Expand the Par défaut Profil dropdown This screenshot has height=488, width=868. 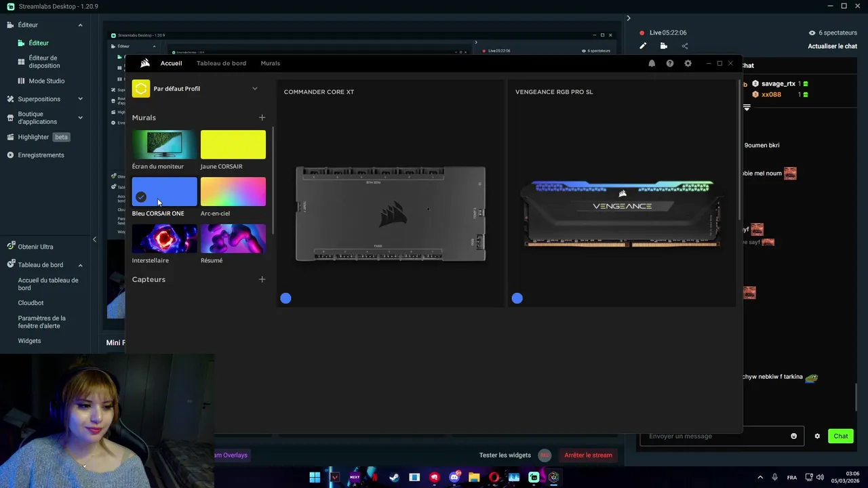(255, 89)
